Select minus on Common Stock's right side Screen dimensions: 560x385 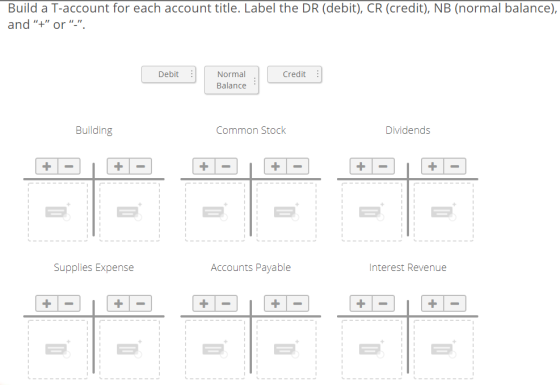[298, 166]
